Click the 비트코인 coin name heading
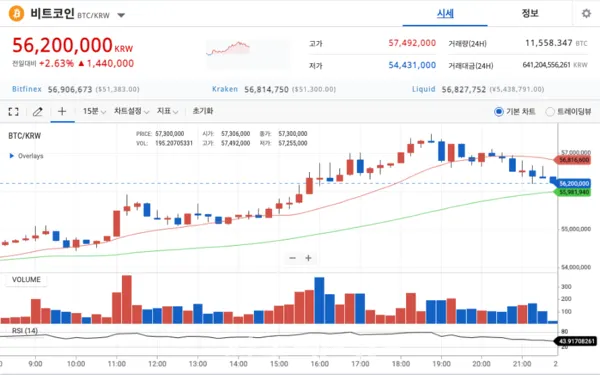The width and height of the screenshot is (600, 375). 52,14
